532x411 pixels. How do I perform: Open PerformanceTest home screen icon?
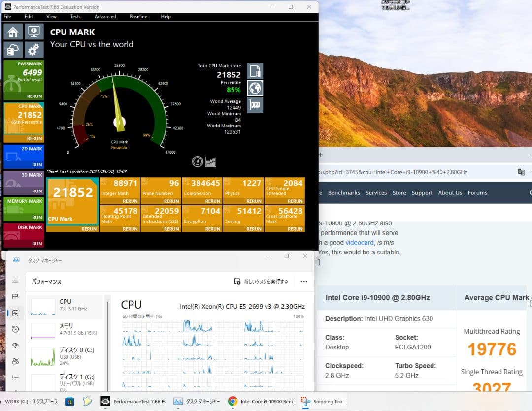click(x=13, y=31)
